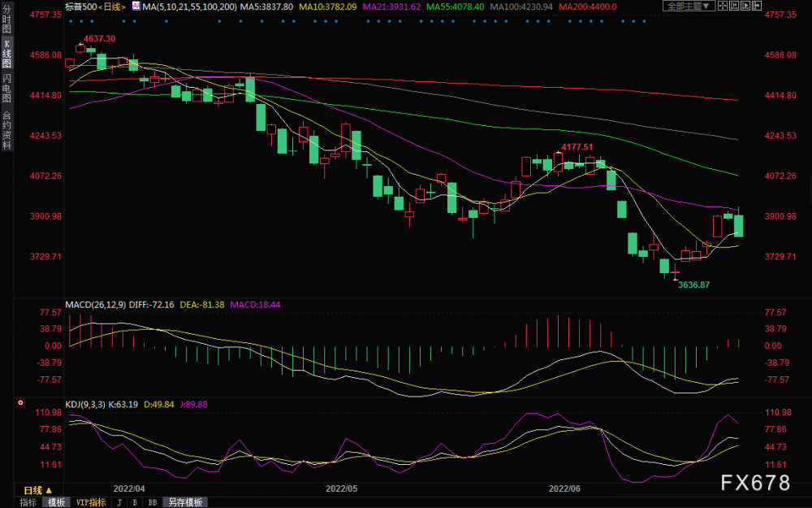Toggle the J template button
Image resolution: width=812 pixels, height=508 pixels.
(119, 502)
